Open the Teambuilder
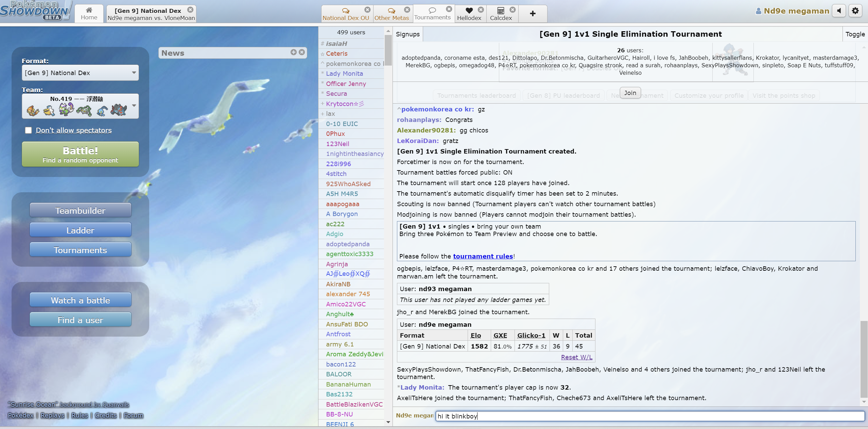868x429 pixels. (x=80, y=210)
